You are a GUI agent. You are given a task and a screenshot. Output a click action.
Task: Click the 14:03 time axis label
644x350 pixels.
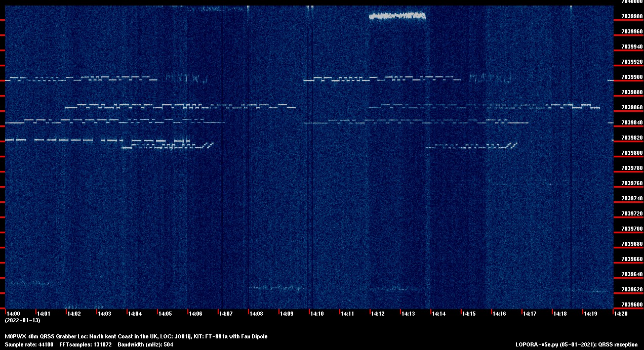(x=104, y=314)
